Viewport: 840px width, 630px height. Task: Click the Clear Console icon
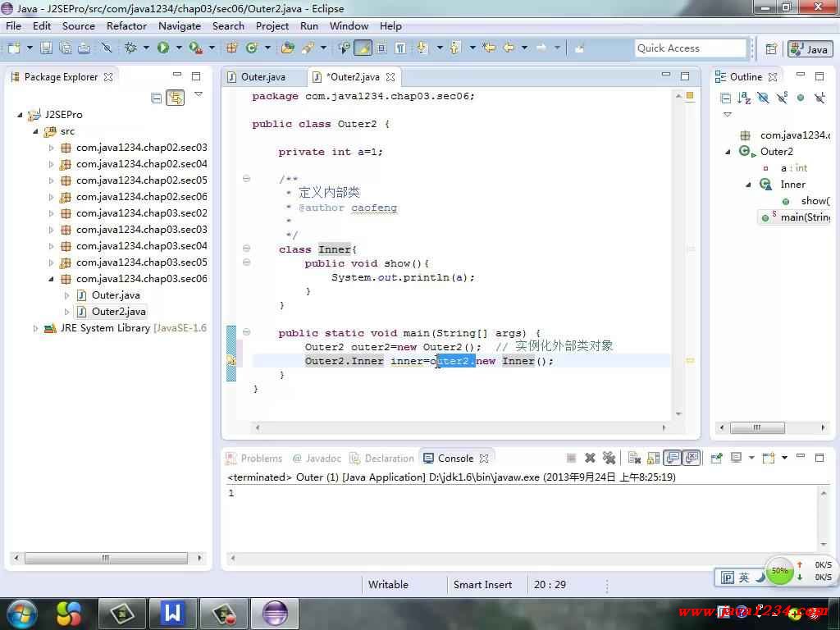click(x=634, y=459)
